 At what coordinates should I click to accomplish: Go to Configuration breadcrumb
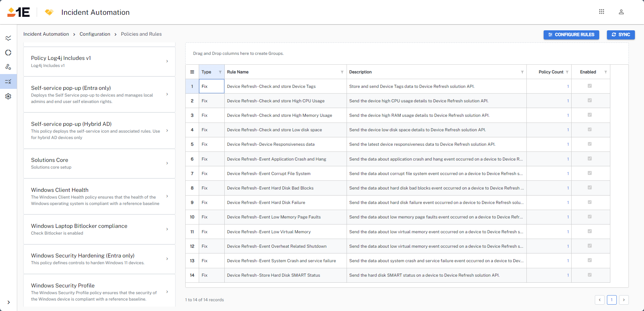[95, 34]
